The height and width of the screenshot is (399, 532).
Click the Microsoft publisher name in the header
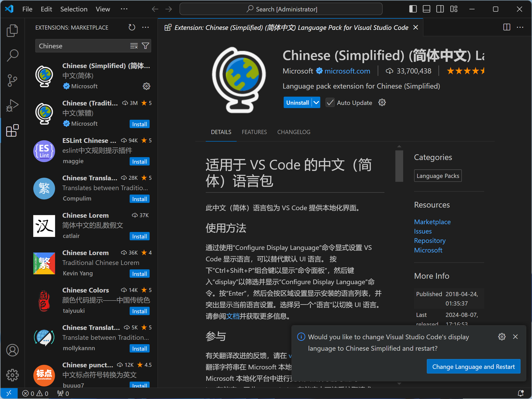tap(298, 71)
